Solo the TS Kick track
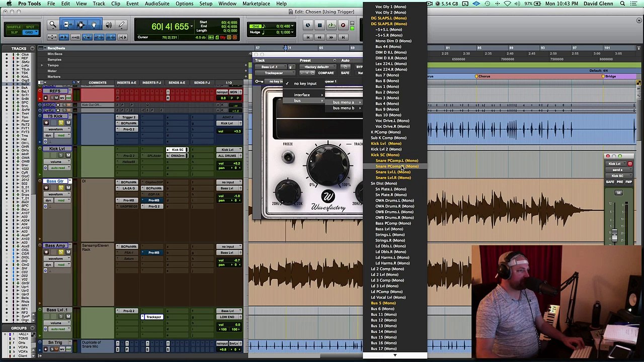 coord(61,123)
